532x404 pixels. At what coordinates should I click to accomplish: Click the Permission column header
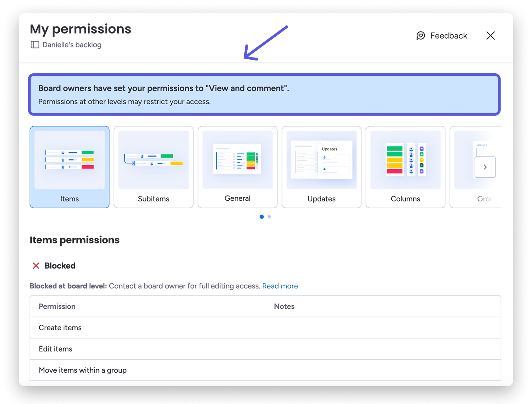coord(57,306)
